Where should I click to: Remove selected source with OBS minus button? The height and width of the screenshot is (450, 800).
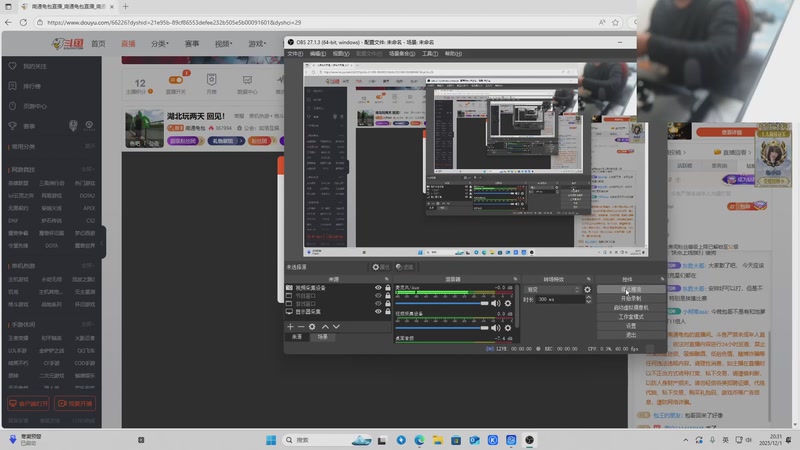coord(301,327)
